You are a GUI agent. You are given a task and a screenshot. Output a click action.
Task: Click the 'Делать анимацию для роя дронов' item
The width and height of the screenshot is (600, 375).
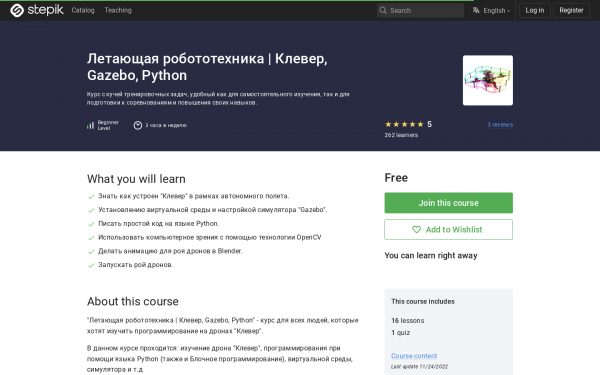170,251
